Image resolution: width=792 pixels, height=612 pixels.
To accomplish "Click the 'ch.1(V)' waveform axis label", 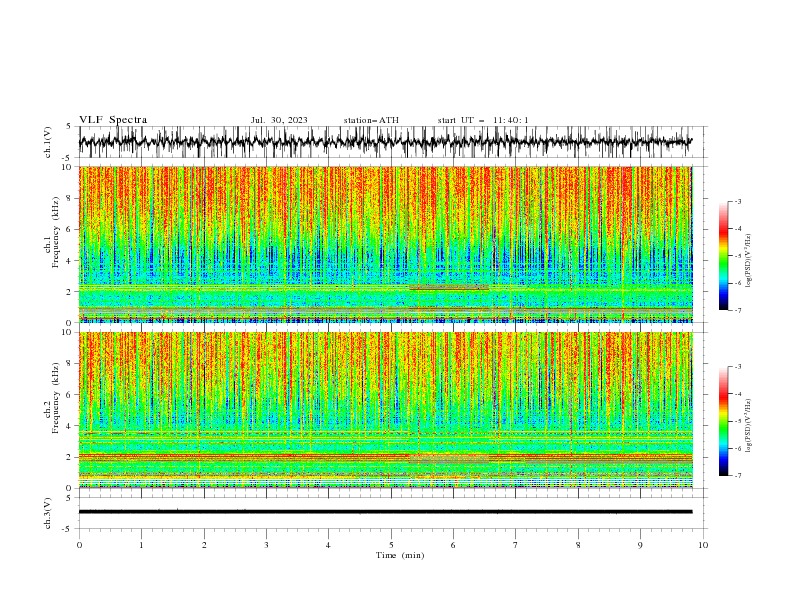I will (48, 142).
